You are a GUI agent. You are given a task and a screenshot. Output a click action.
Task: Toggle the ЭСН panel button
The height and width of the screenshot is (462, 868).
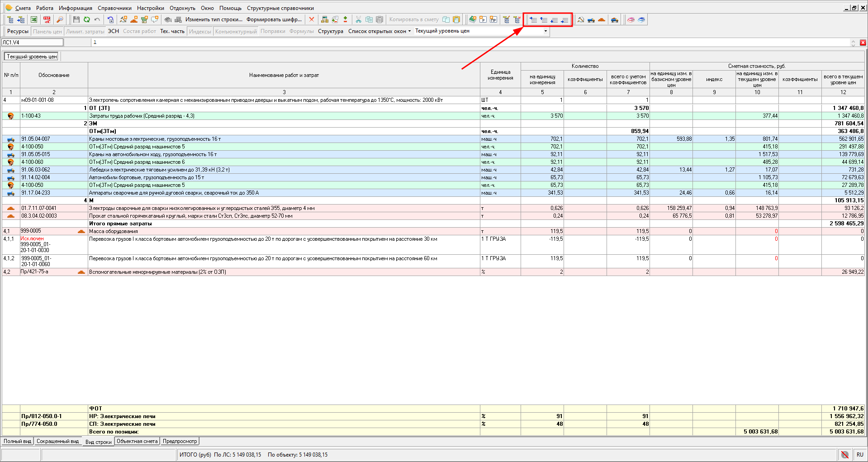click(114, 31)
